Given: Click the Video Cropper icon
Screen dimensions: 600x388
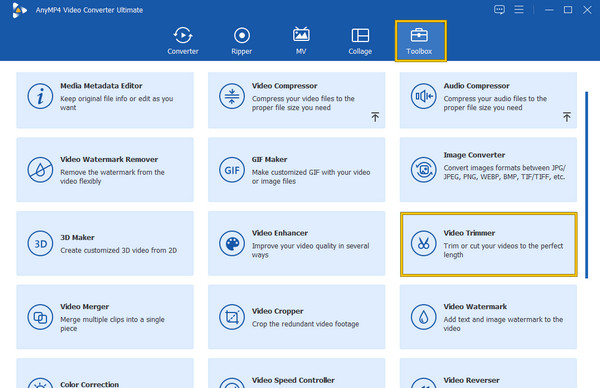Looking at the screenshot, I should [232, 317].
